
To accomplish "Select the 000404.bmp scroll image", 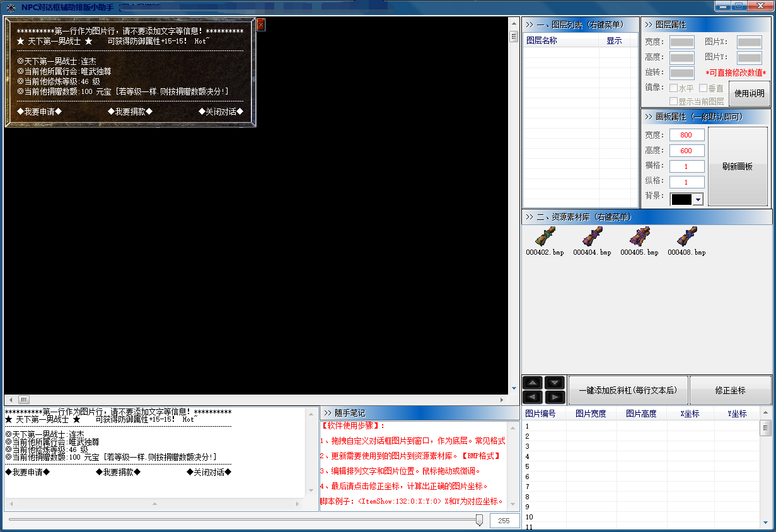I will (592, 241).
